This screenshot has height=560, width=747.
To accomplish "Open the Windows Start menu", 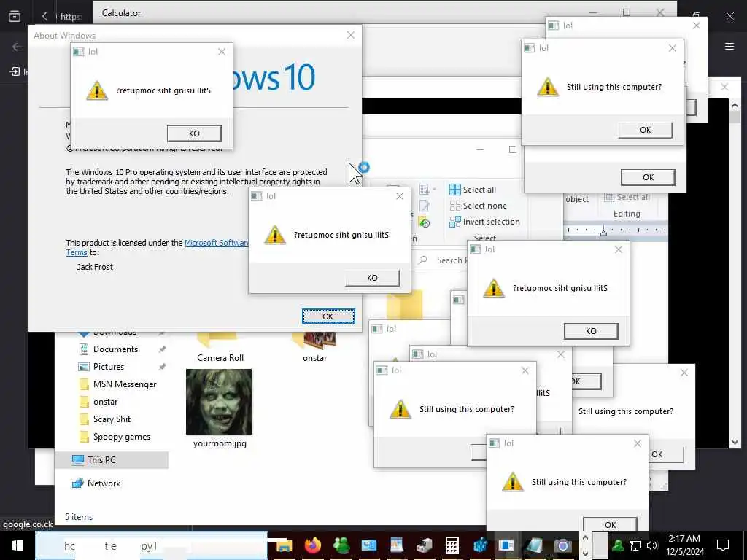I will tap(18, 545).
